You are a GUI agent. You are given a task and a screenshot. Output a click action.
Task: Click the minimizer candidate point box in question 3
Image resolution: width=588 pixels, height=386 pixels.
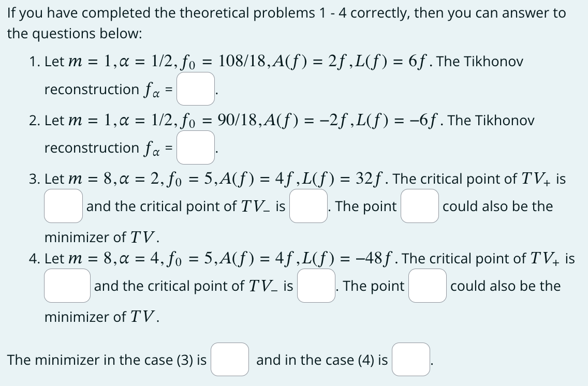(x=419, y=205)
